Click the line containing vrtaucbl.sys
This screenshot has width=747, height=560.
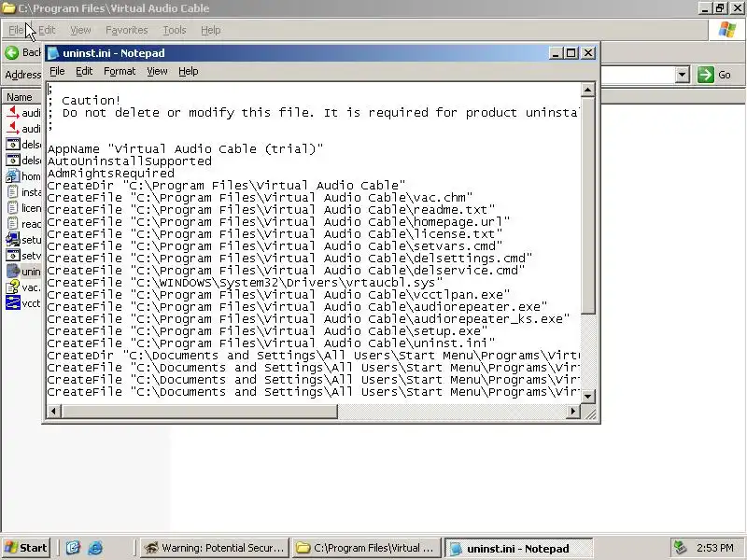pyautogui.click(x=245, y=283)
